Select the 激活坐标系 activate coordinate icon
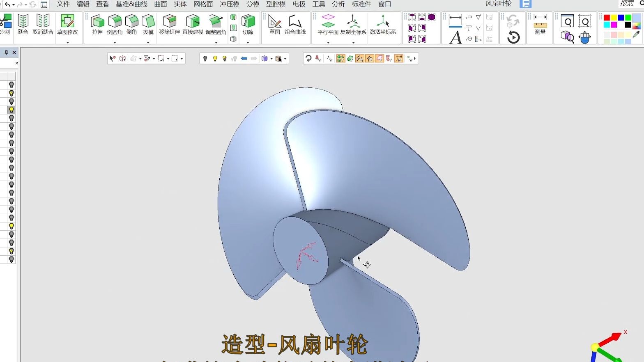Viewport: 644px width, 362px height. click(383, 24)
